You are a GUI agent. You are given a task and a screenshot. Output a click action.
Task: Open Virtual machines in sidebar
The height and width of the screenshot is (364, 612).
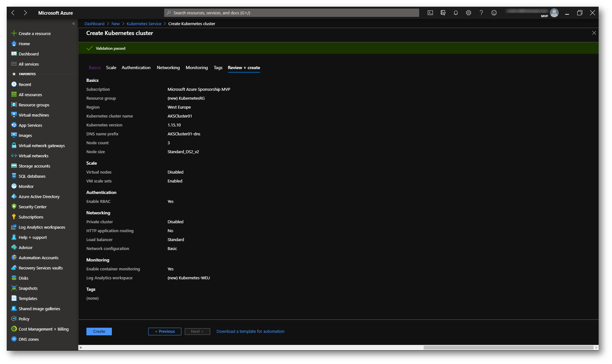[x=33, y=115]
